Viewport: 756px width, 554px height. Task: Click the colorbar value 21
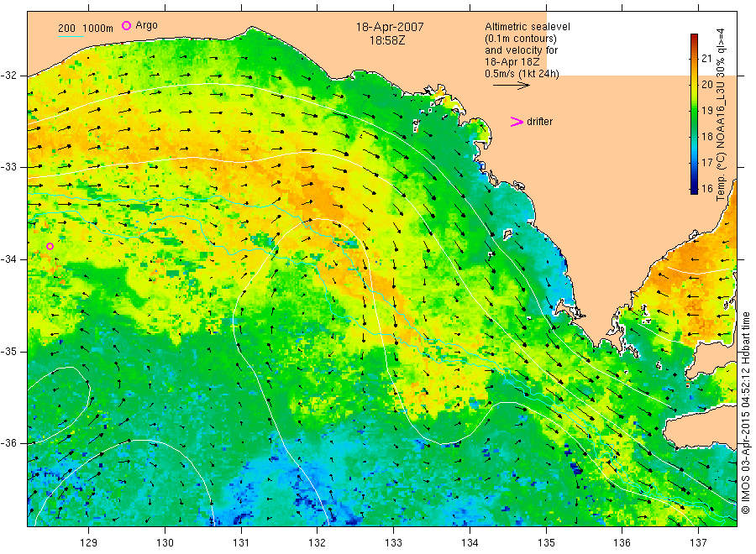point(706,59)
